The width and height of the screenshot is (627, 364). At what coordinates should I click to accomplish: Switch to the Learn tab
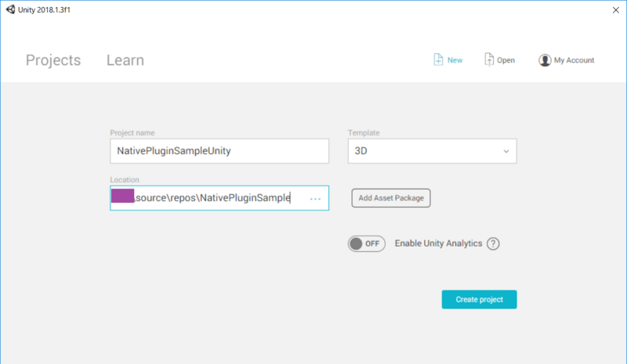click(125, 60)
